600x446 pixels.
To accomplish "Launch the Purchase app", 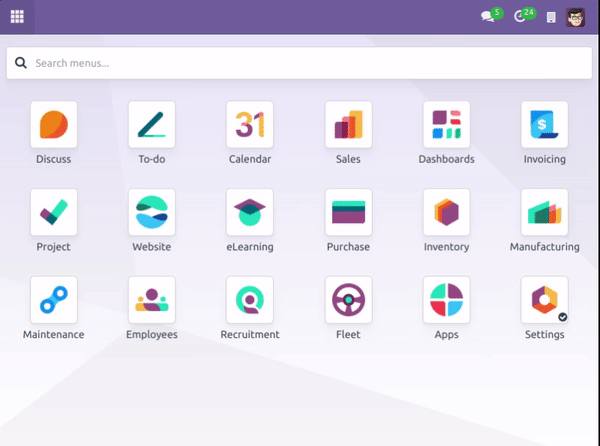I will coord(348,212).
